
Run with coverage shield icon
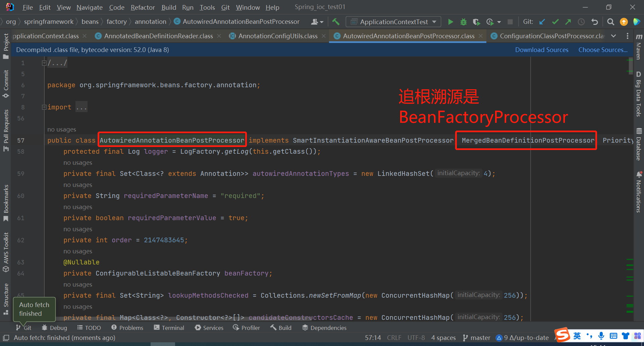[476, 22]
